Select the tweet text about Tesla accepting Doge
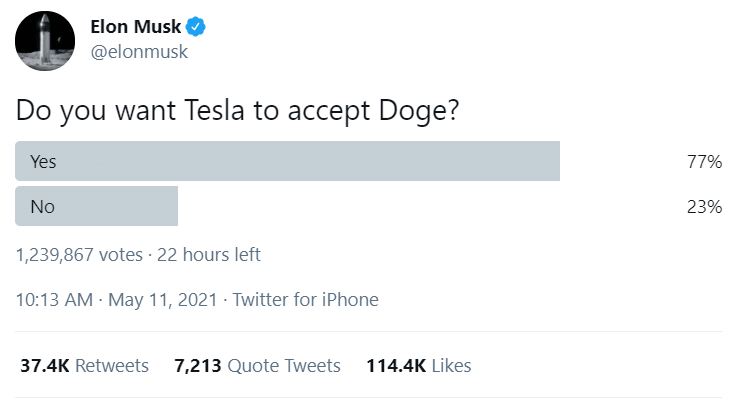 pos(237,111)
